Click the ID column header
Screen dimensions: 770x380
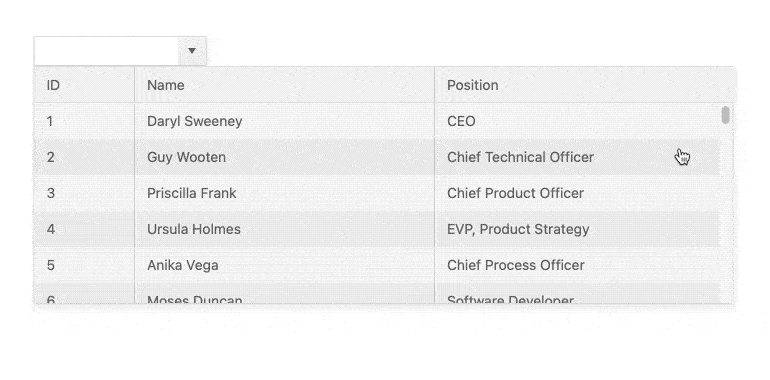coord(84,85)
